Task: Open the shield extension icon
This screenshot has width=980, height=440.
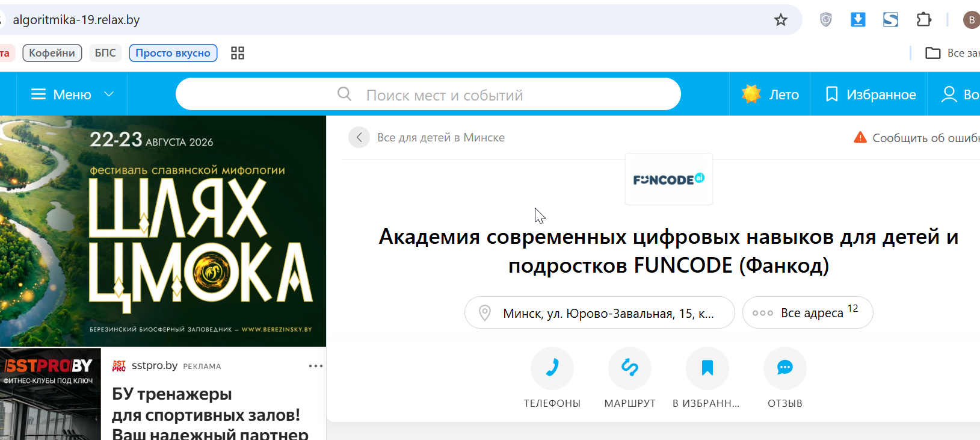Action: pos(826,20)
